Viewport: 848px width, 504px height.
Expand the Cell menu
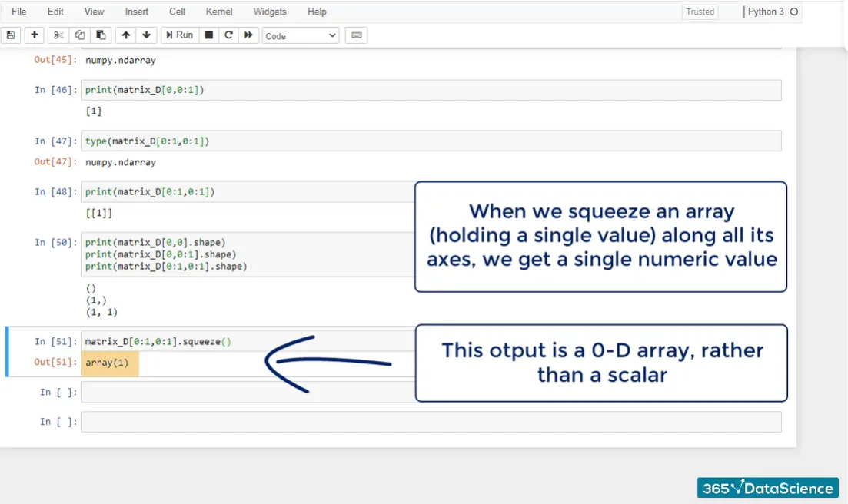(177, 12)
